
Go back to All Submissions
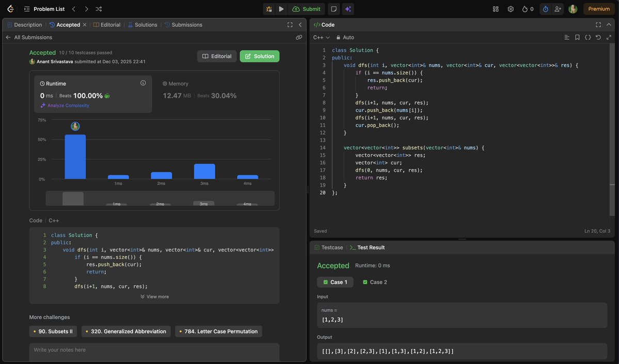coord(29,37)
